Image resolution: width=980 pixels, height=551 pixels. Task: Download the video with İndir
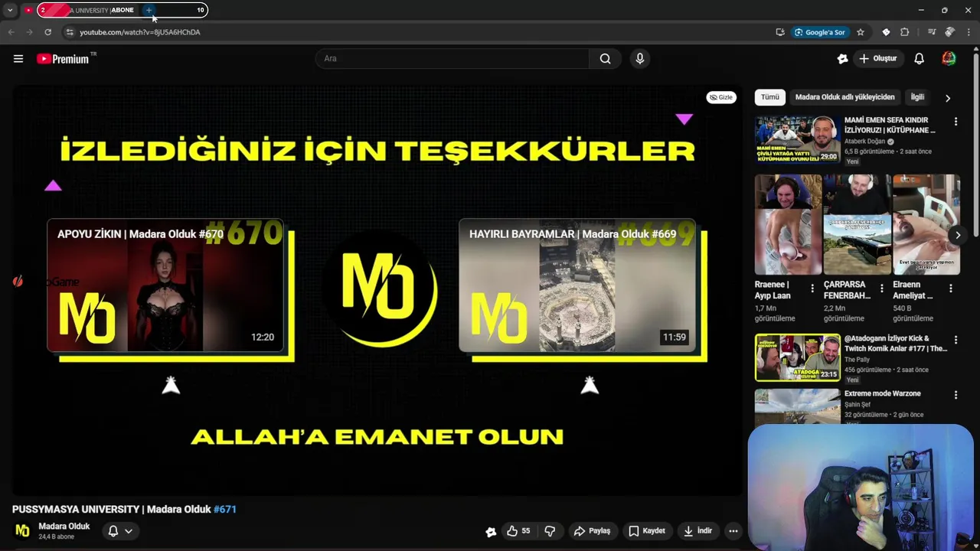coord(697,531)
